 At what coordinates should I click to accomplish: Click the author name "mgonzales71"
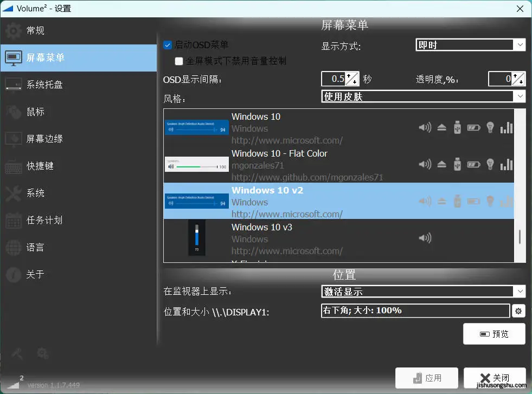258,165
